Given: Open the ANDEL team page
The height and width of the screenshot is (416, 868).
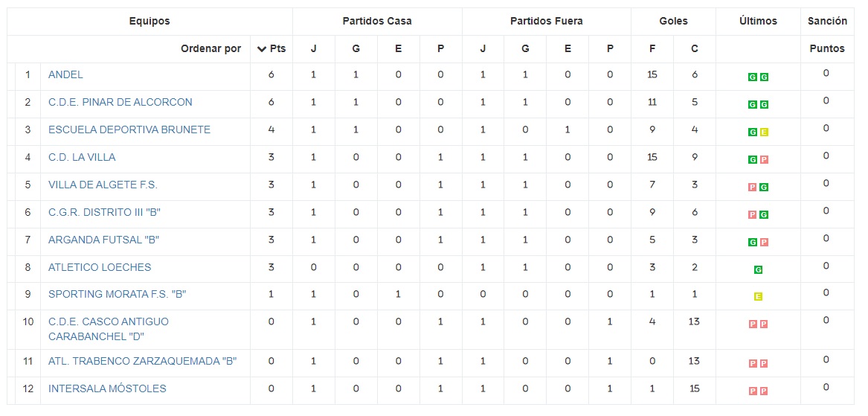Looking at the screenshot, I should point(65,74).
